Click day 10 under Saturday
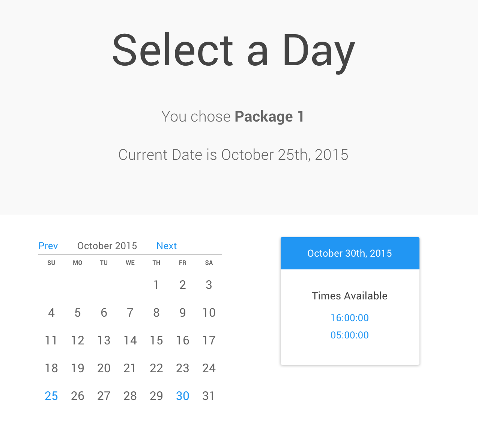 (209, 313)
